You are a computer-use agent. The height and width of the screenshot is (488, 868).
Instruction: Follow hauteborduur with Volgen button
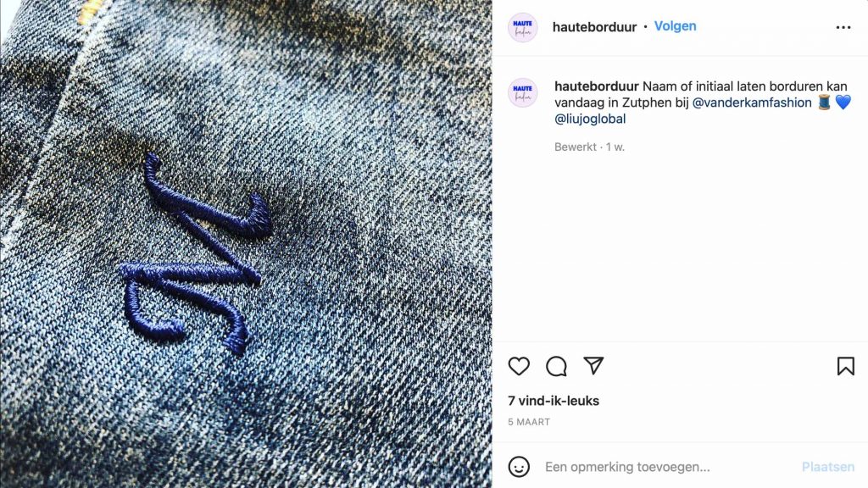point(676,26)
